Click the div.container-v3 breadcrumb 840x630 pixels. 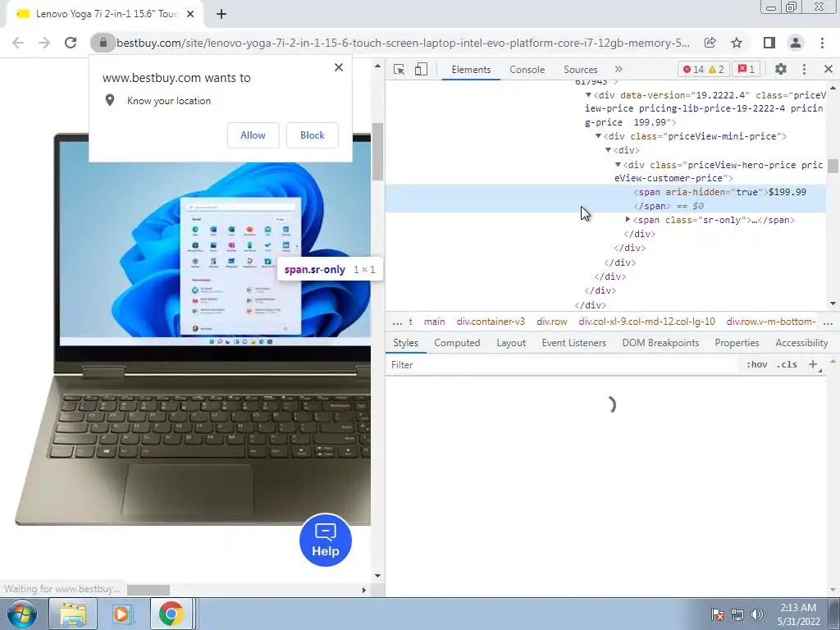click(x=491, y=322)
